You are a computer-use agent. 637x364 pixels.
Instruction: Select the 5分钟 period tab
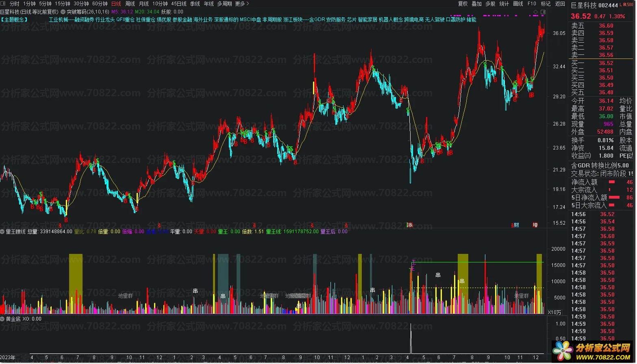point(46,4)
